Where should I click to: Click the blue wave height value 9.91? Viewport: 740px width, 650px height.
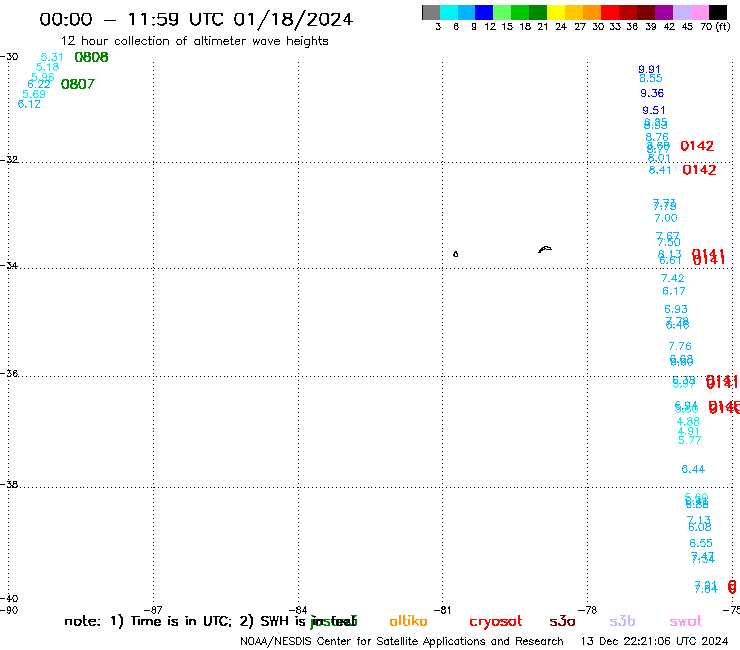pos(649,69)
